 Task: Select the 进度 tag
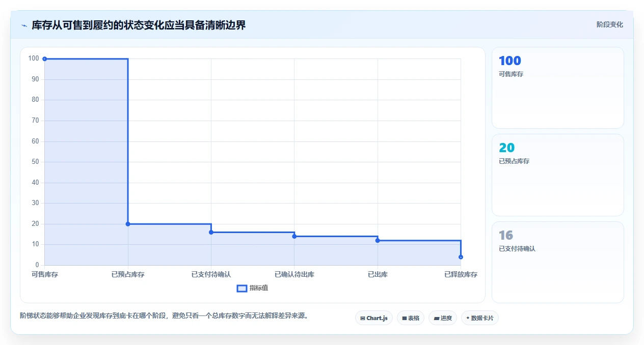pyautogui.click(x=443, y=318)
